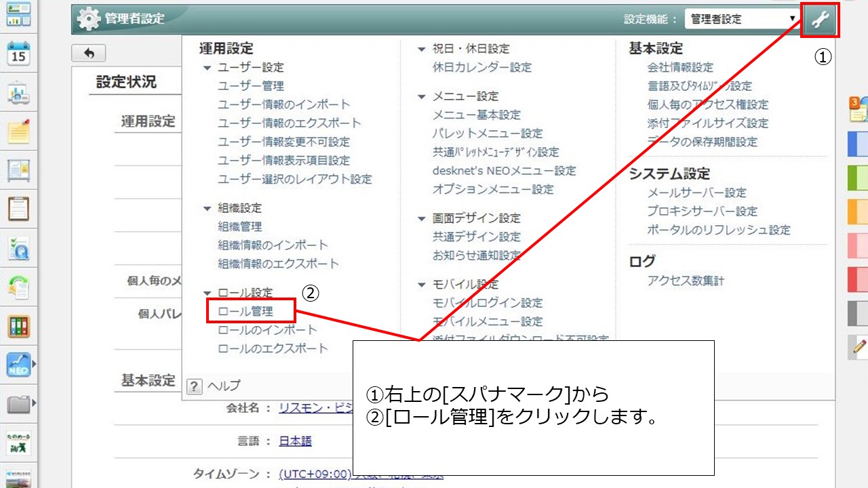
Task: Open the sticky notes icon with badge 3
Action: tap(858, 110)
